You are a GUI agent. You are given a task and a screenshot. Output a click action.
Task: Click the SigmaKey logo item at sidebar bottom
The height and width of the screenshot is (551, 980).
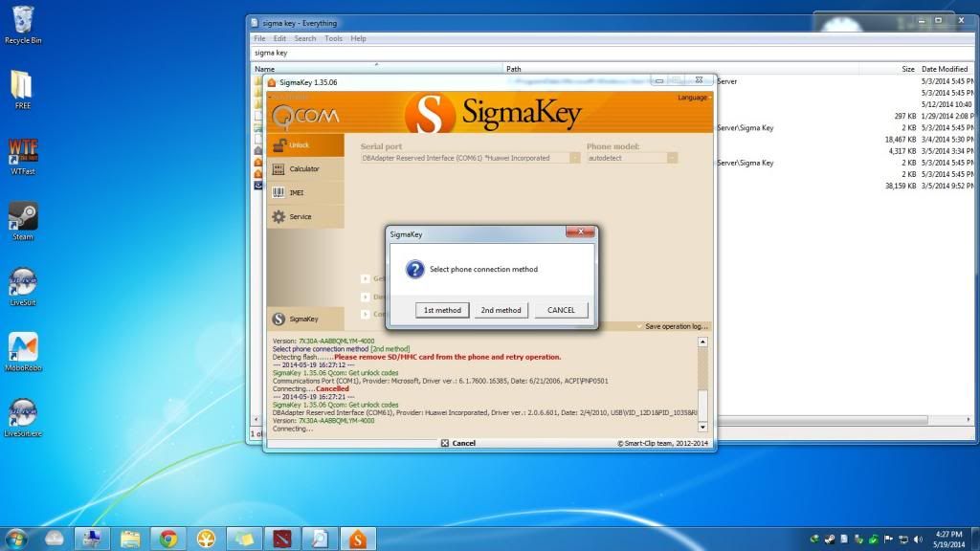click(303, 319)
